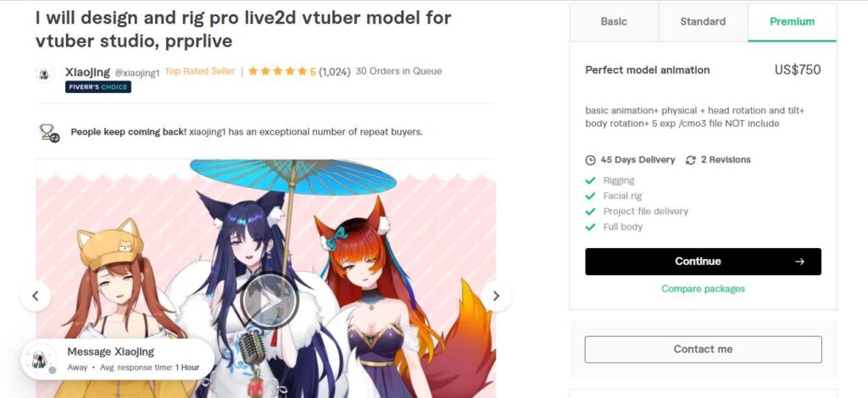Click the 2 Revisions refresh icon
Image resolution: width=868 pixels, height=398 pixels.
pos(690,160)
